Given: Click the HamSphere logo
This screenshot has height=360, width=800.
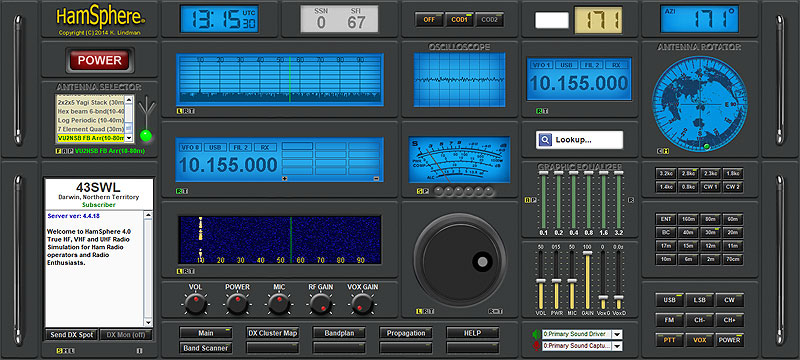Looking at the screenshot, I should pos(101,17).
